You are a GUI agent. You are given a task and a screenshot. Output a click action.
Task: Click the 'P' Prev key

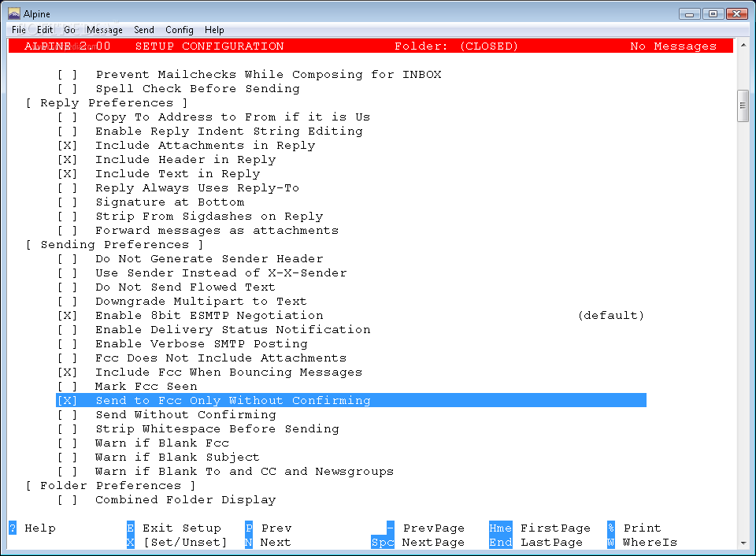point(249,528)
